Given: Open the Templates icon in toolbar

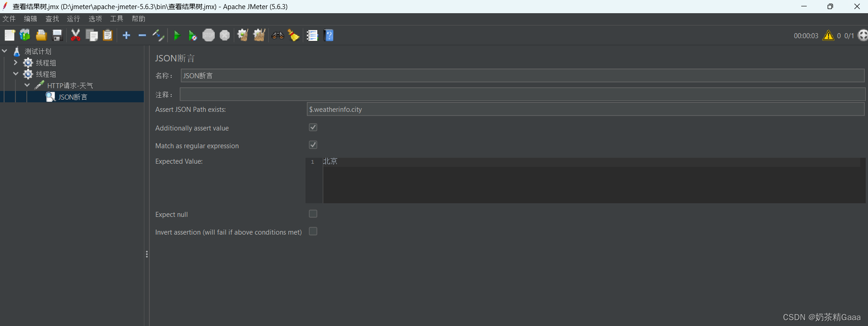Looking at the screenshot, I should (25, 35).
